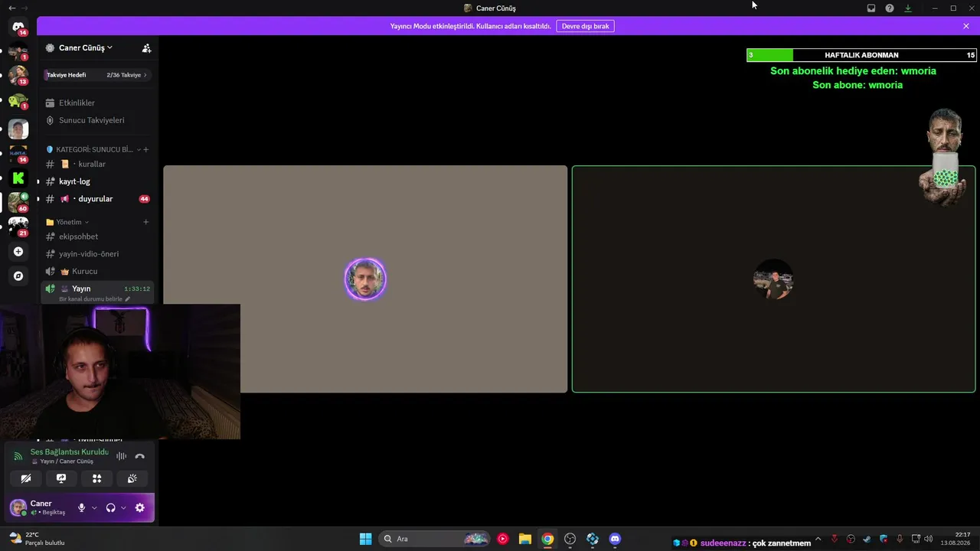The width and height of the screenshot is (980, 551).
Task: Add a new server
Action: click(18, 252)
